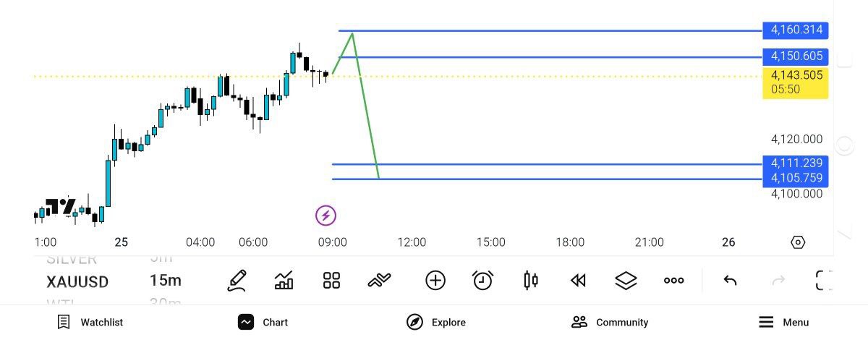The height and width of the screenshot is (340, 868).
Task: Change candlestick chart type icon
Action: [x=531, y=281]
